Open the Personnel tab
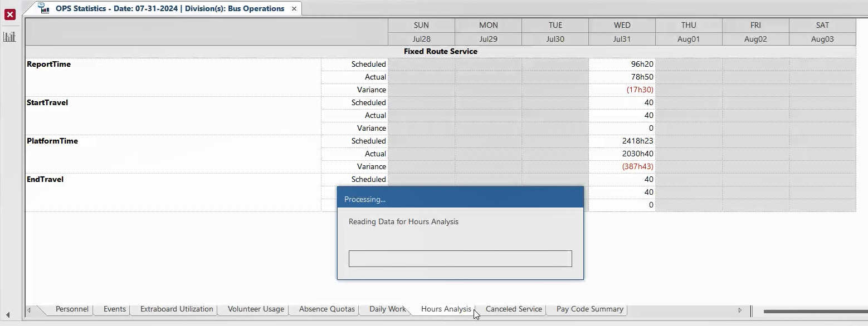Screen dimensions: 868x326 point(72,309)
